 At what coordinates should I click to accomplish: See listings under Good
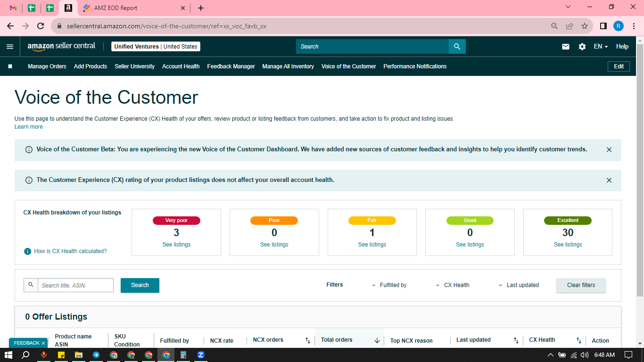(470, 245)
